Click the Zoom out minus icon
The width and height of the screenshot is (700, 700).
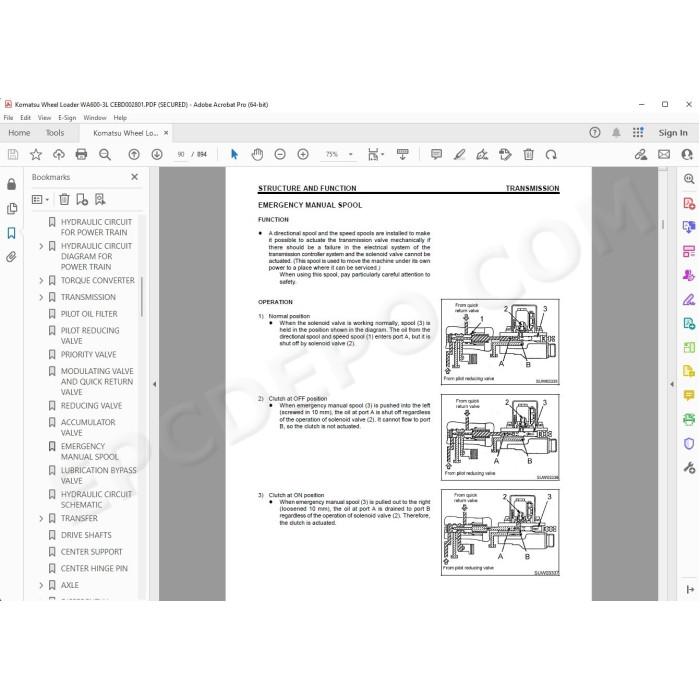tap(280, 154)
